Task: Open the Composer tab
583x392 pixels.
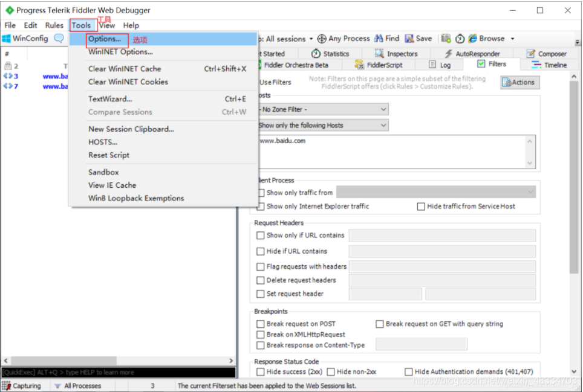Action: [x=547, y=54]
